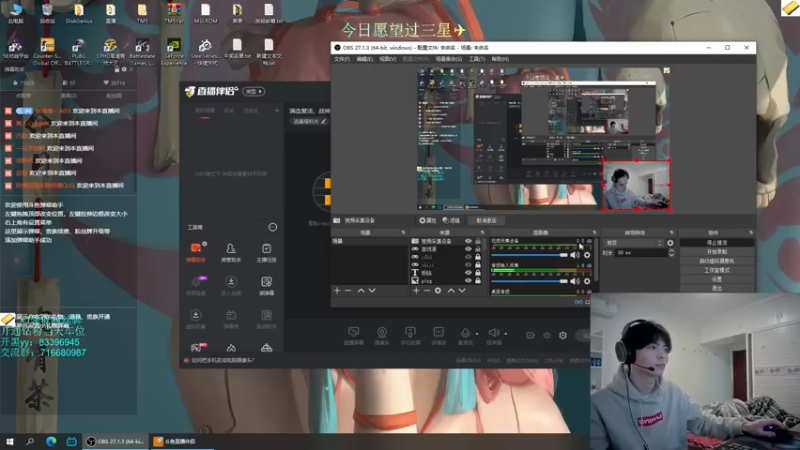Click the start virtual camera button
The height and width of the screenshot is (450, 800).
coord(717,261)
